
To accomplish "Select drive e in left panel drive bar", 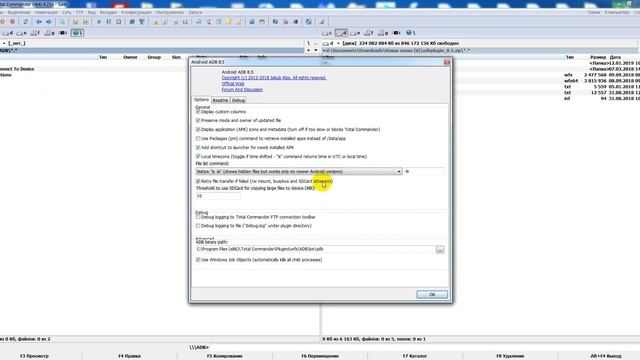I will pyautogui.click(x=21, y=33).
